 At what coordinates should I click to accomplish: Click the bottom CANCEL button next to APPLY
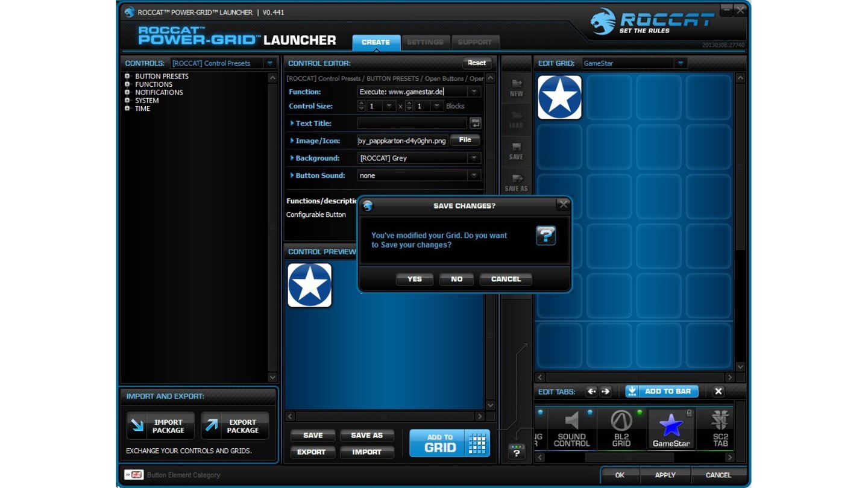(x=719, y=475)
